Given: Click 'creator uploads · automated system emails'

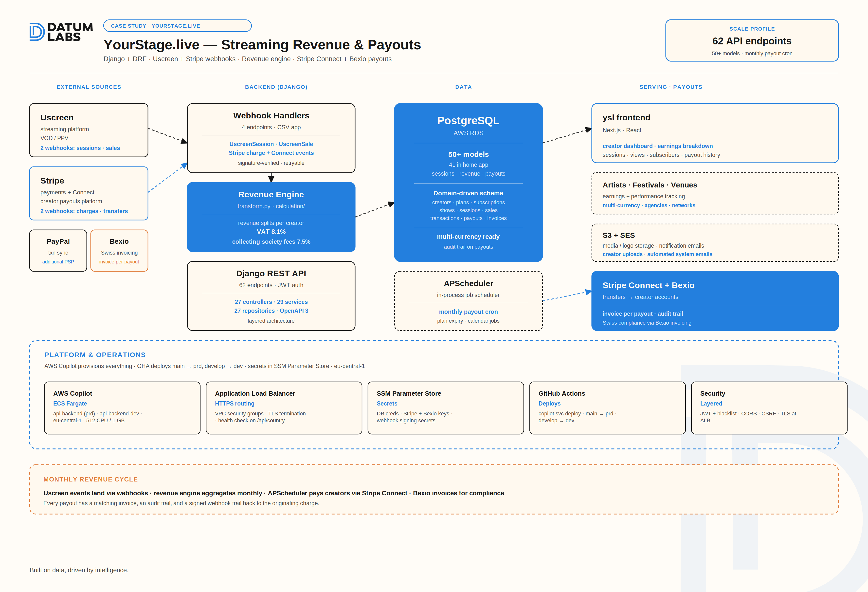Looking at the screenshot, I should point(657,254).
